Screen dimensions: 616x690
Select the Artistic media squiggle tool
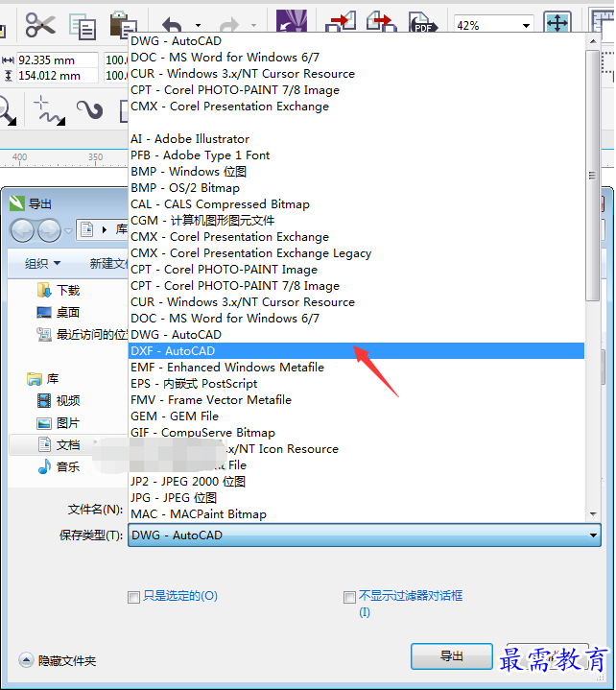(90, 110)
